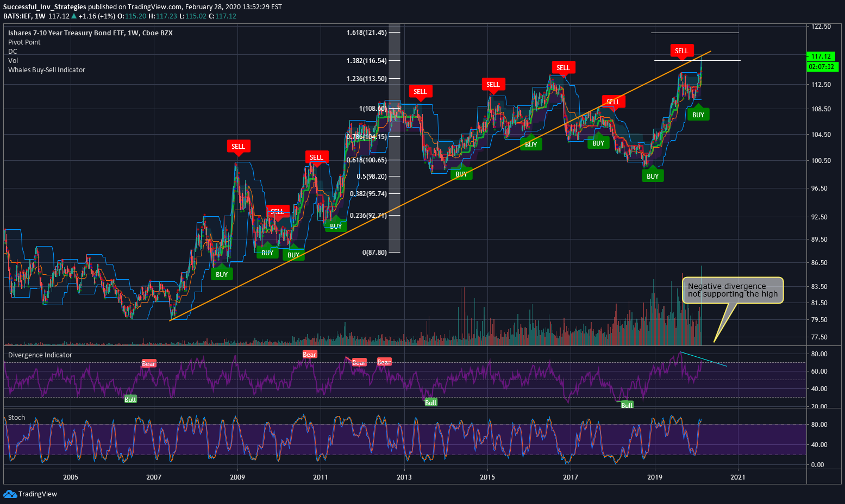Click the BATS:IEF, 1W symbol text
Image resolution: width=845 pixels, height=504 pixels.
pyautogui.click(x=24, y=16)
